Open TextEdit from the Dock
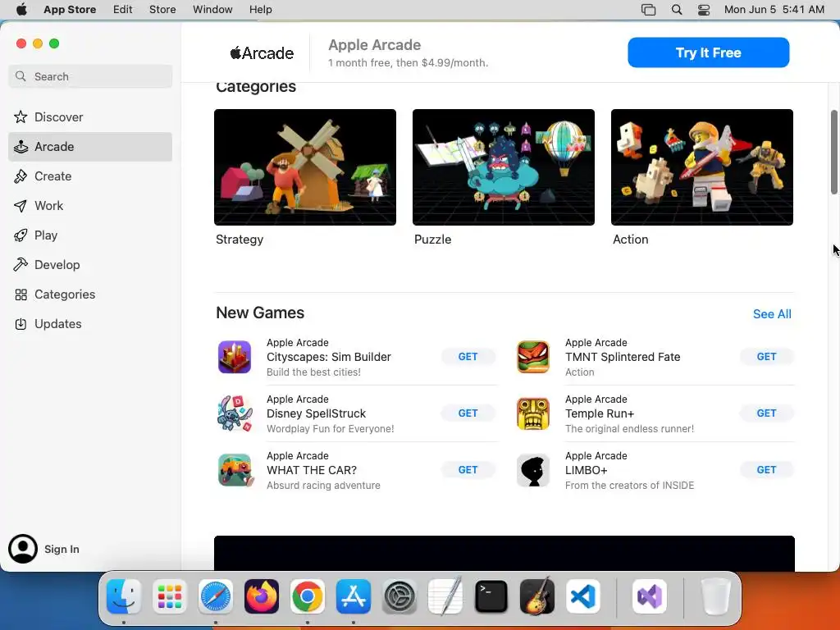The height and width of the screenshot is (630, 840). (x=445, y=596)
